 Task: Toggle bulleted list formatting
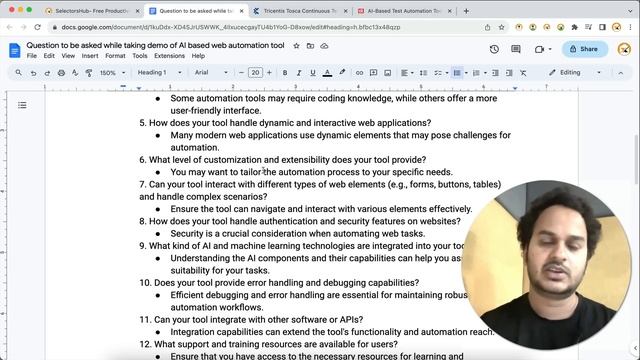(457, 73)
